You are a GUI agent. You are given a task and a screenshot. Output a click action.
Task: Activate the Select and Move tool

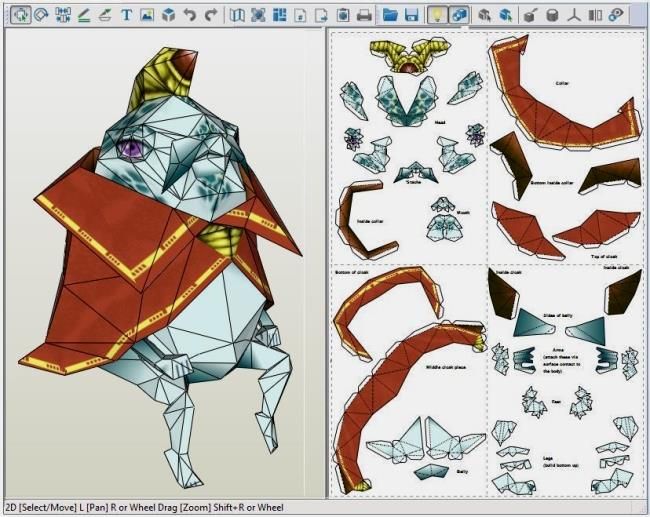coord(20,15)
